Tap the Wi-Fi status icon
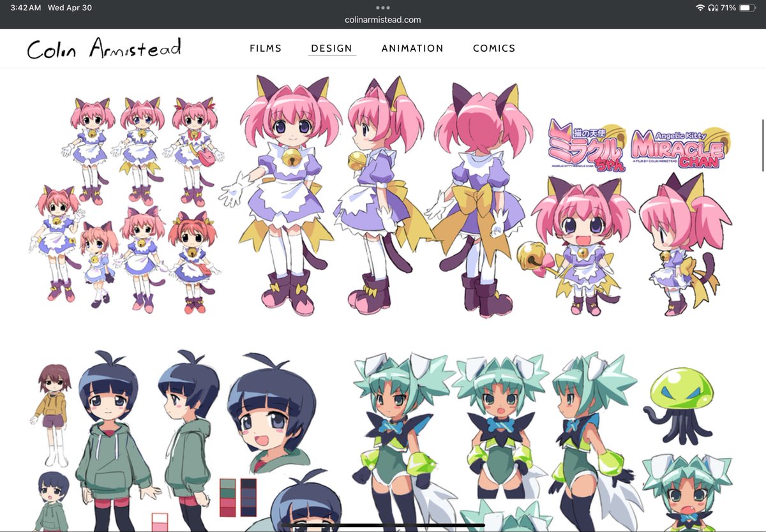766x532 pixels. pyautogui.click(x=700, y=8)
